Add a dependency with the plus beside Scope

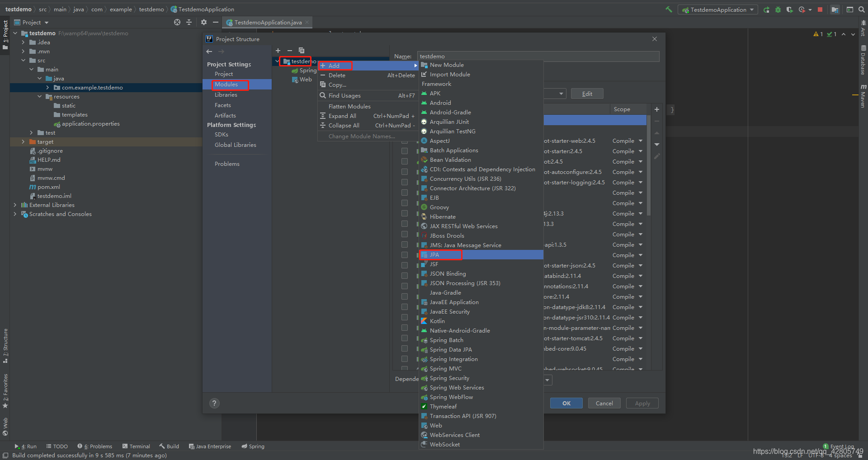click(657, 109)
